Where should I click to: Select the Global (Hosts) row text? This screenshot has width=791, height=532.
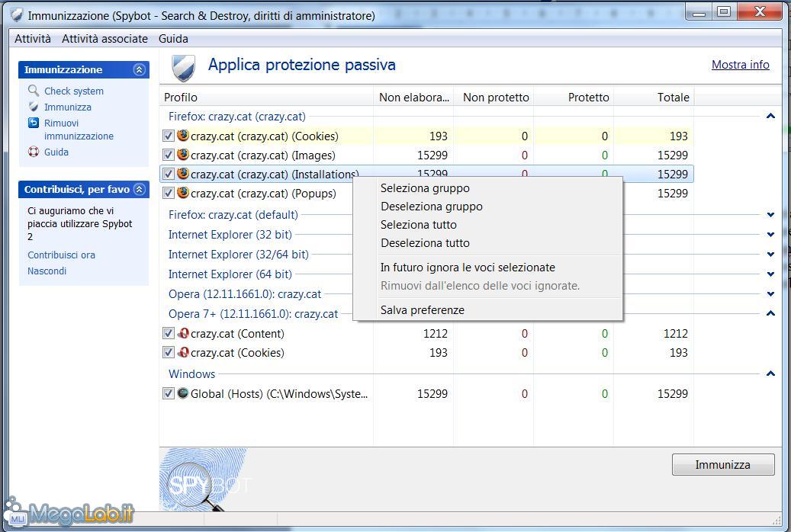[x=279, y=394]
